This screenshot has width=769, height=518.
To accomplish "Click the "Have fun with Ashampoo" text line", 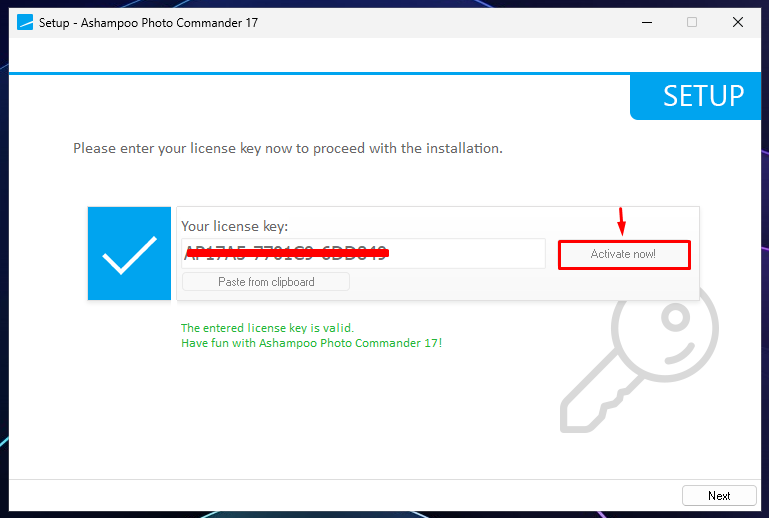I will (x=311, y=343).
